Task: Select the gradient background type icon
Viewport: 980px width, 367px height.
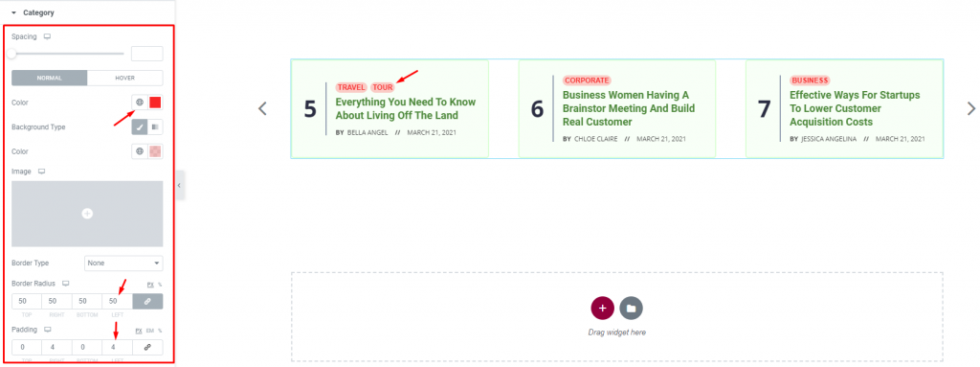Action: pos(155,127)
